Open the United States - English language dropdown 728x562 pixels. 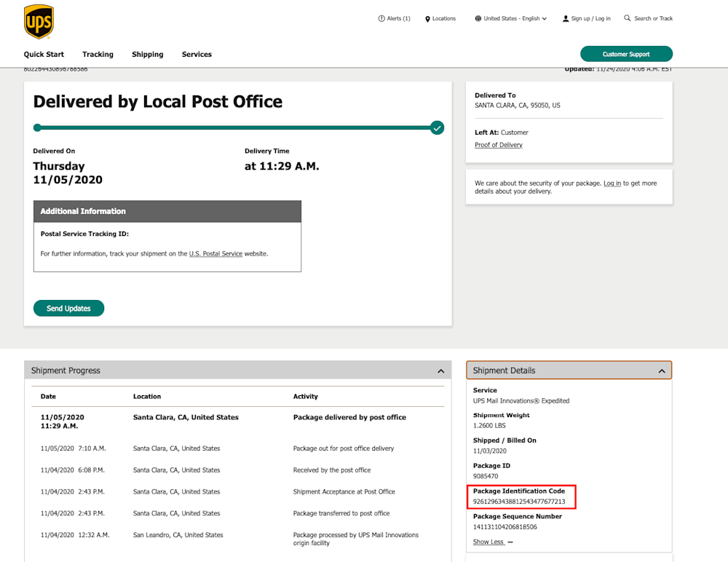point(511,19)
